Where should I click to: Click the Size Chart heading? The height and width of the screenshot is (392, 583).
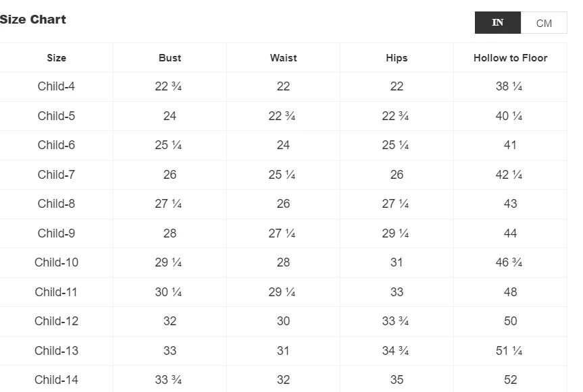click(32, 20)
